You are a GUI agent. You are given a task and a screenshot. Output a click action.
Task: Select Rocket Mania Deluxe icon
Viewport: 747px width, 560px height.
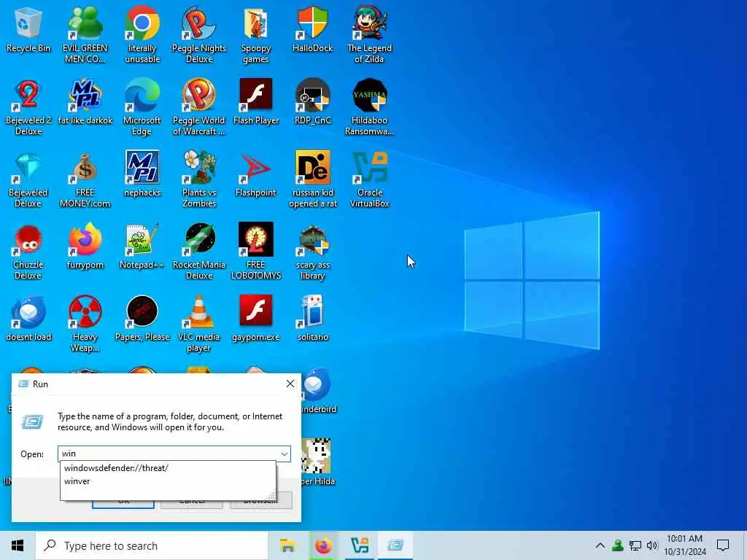coord(199,252)
